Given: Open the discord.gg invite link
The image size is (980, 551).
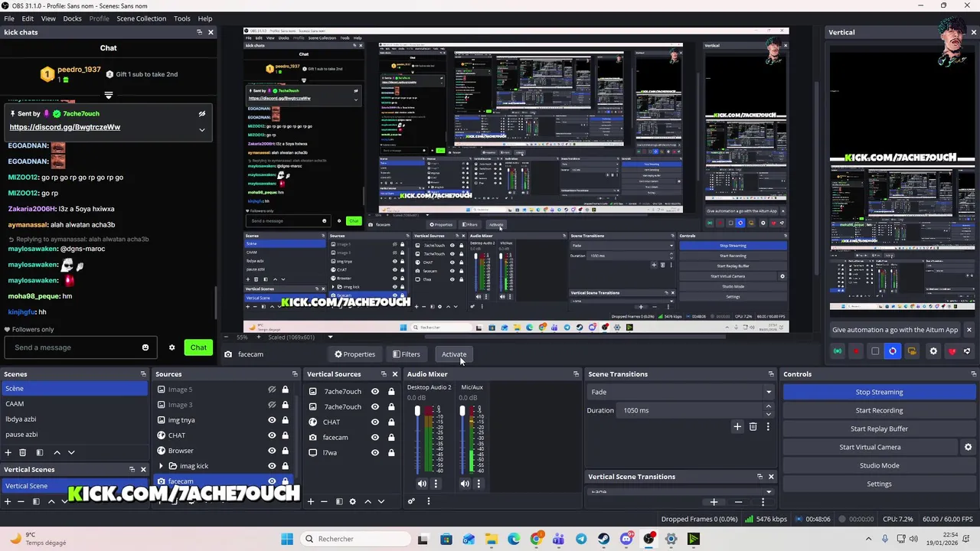Looking at the screenshot, I should [65, 127].
